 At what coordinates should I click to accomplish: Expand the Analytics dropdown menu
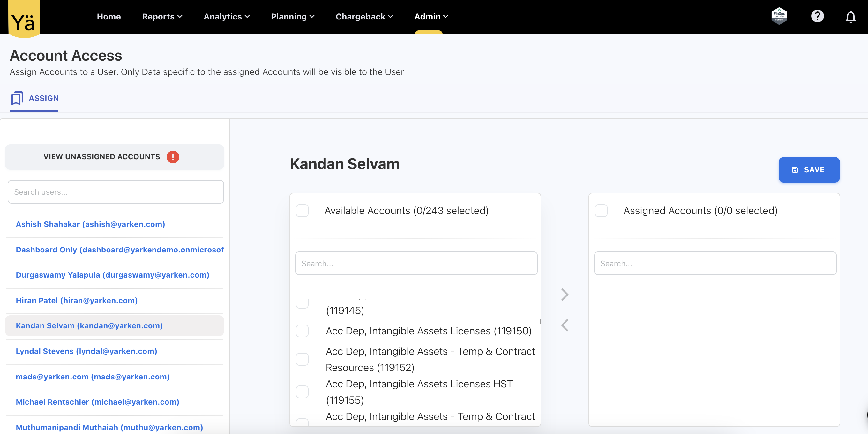(227, 17)
